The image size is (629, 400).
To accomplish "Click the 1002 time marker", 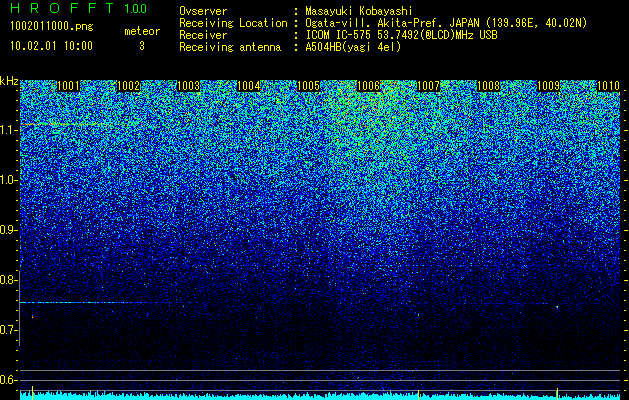I will click(128, 86).
